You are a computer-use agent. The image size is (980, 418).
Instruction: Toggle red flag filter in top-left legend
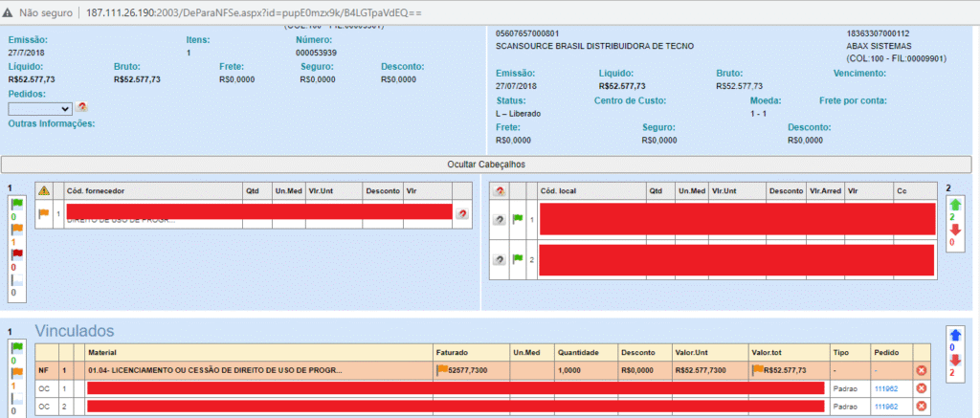(15, 255)
